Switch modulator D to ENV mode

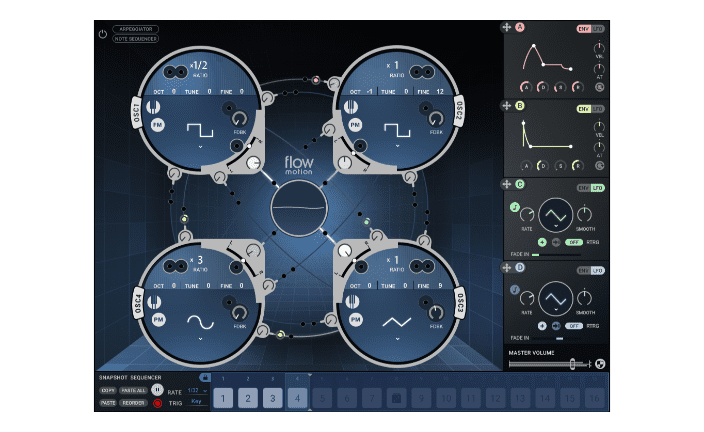(x=584, y=271)
